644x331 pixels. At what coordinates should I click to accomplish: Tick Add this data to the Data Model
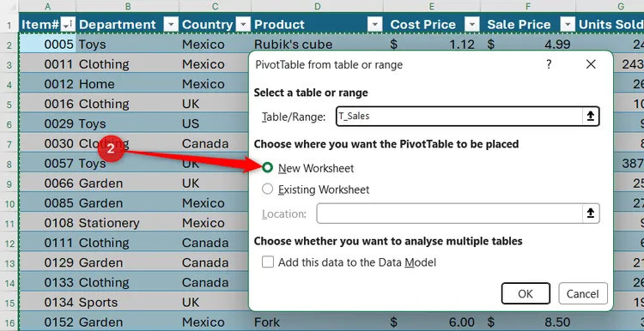[268, 262]
